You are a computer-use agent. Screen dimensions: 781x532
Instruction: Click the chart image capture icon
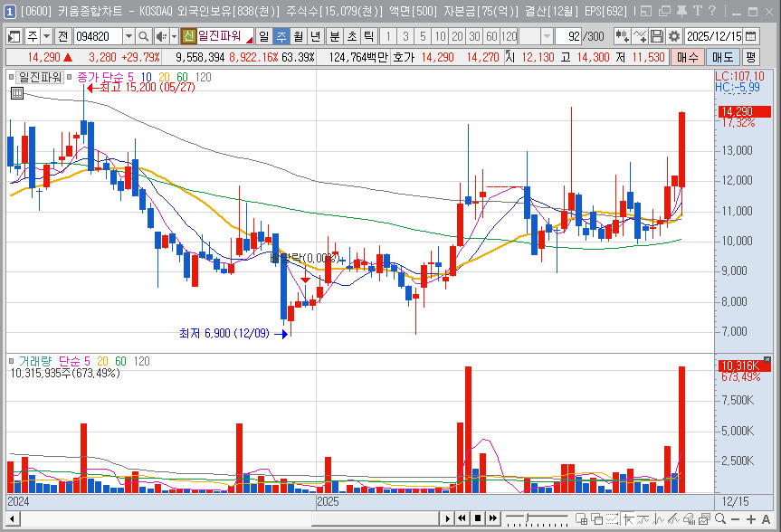coord(704,519)
